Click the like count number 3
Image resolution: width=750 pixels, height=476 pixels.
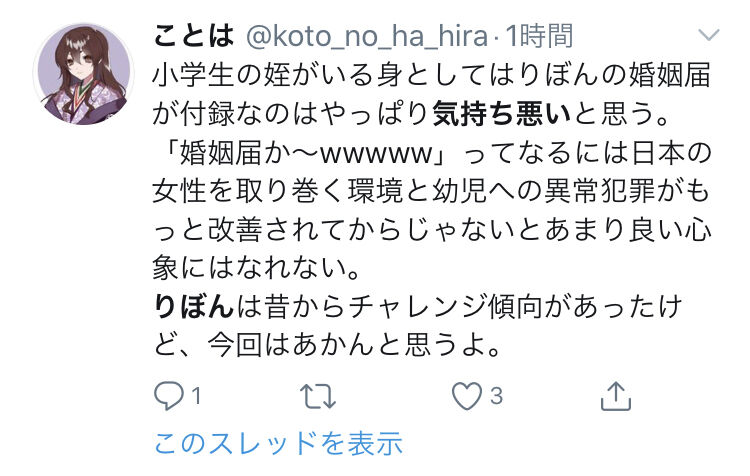(496, 396)
